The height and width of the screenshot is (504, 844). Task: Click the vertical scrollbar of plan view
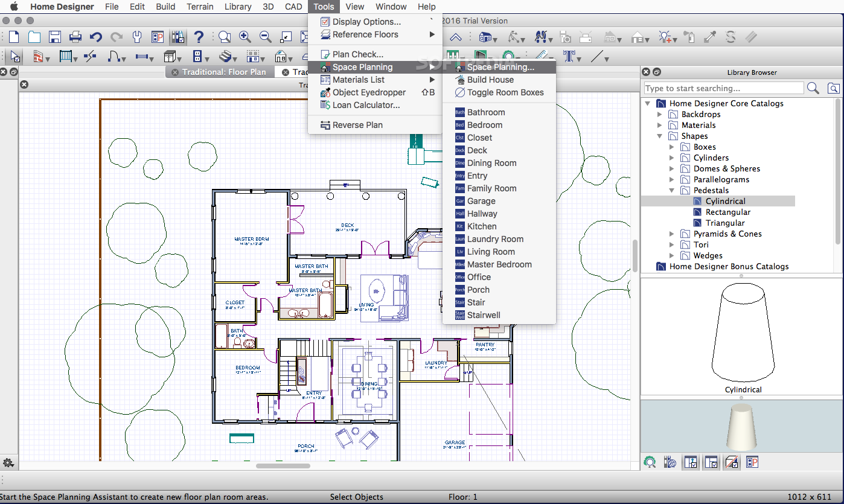tap(635, 256)
